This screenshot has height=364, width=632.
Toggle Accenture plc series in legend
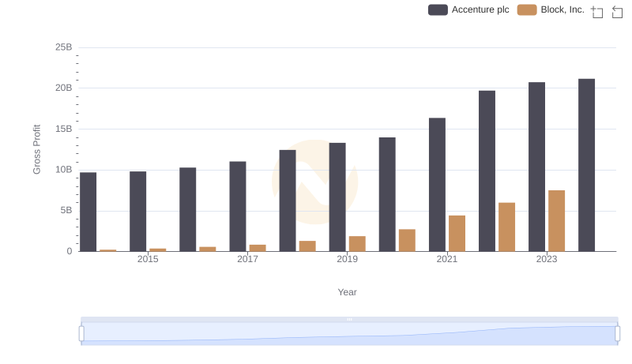(x=468, y=9)
